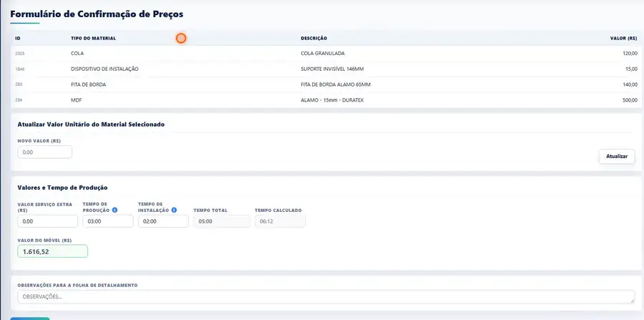Click the description FITA DE BORDA ALAMO 65MM
The width and height of the screenshot is (644, 320).
(336, 84)
